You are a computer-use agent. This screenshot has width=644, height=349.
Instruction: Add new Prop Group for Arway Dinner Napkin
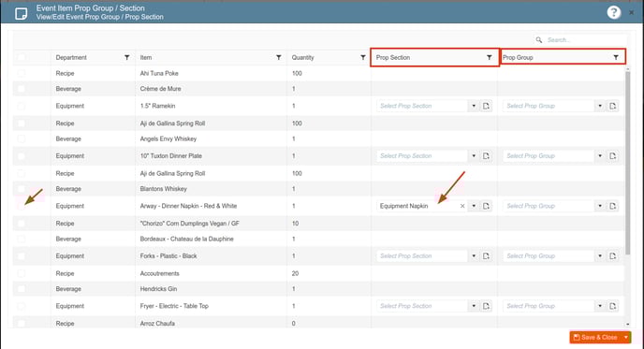613,206
